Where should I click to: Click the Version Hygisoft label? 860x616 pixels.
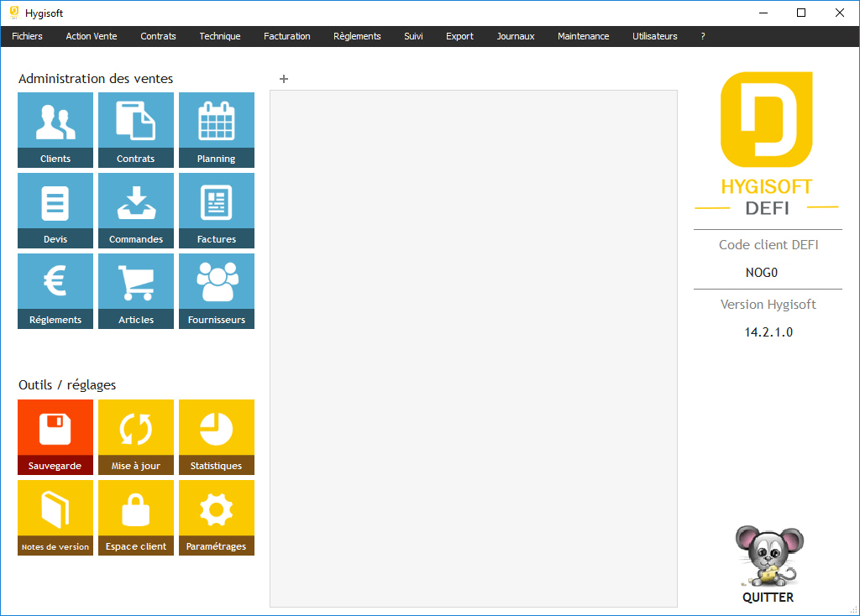click(768, 305)
